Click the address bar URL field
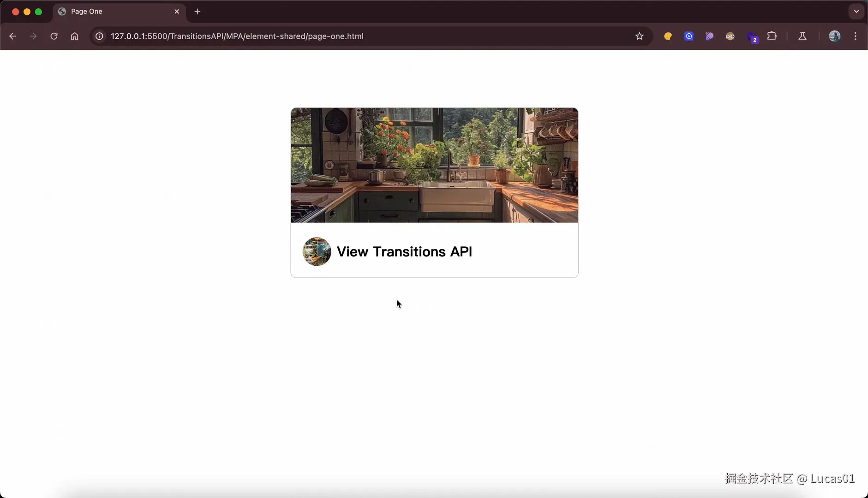The image size is (868, 498). (x=323, y=36)
